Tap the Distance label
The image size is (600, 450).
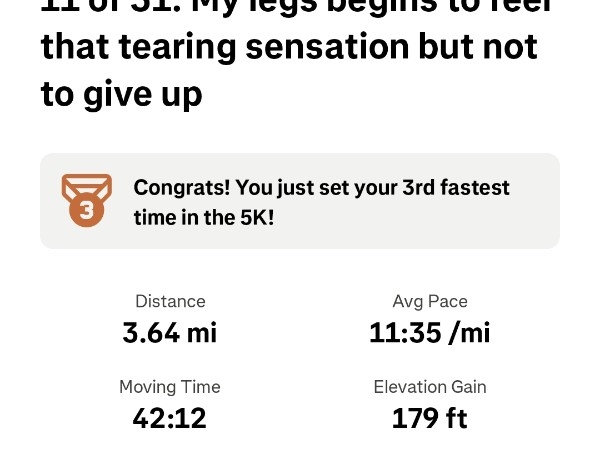[170, 301]
